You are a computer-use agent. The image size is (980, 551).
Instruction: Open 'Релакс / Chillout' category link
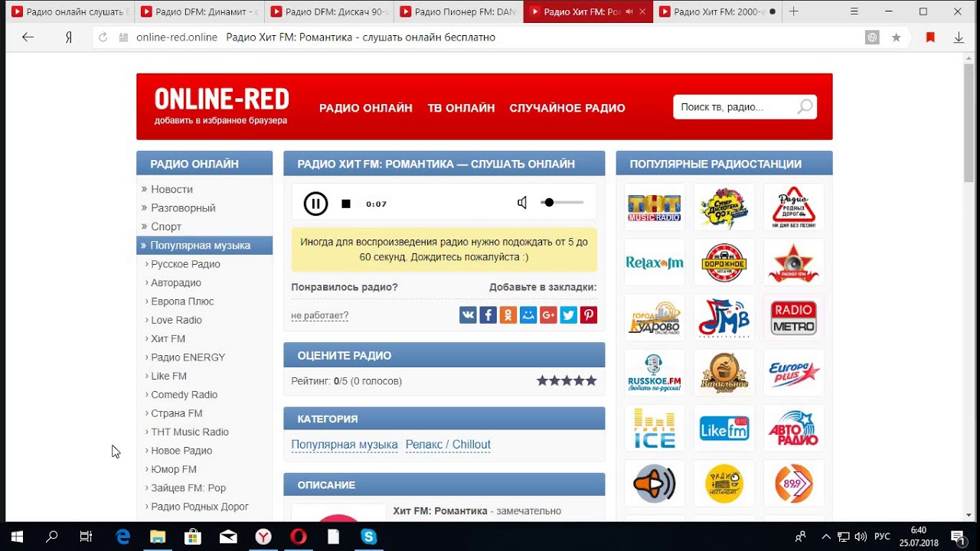[x=448, y=445]
